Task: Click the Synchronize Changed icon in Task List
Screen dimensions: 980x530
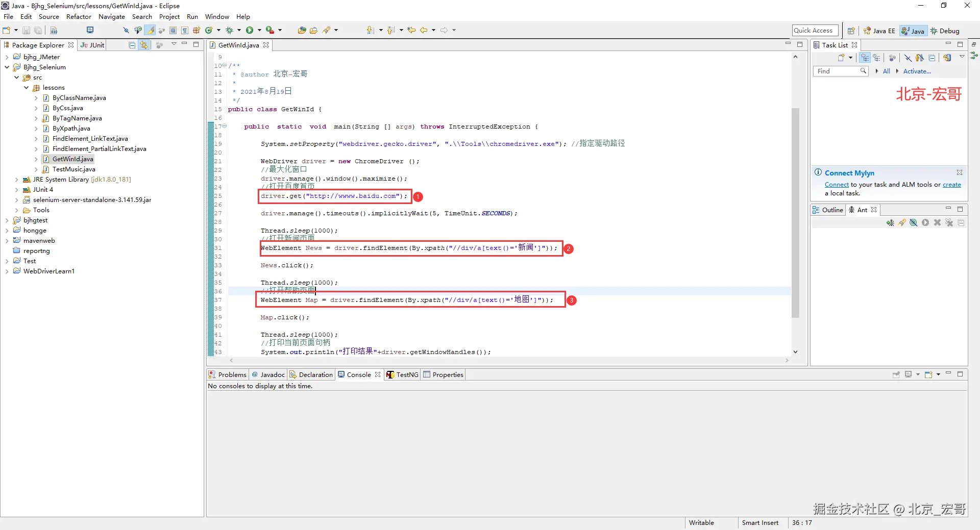Action: (x=947, y=58)
